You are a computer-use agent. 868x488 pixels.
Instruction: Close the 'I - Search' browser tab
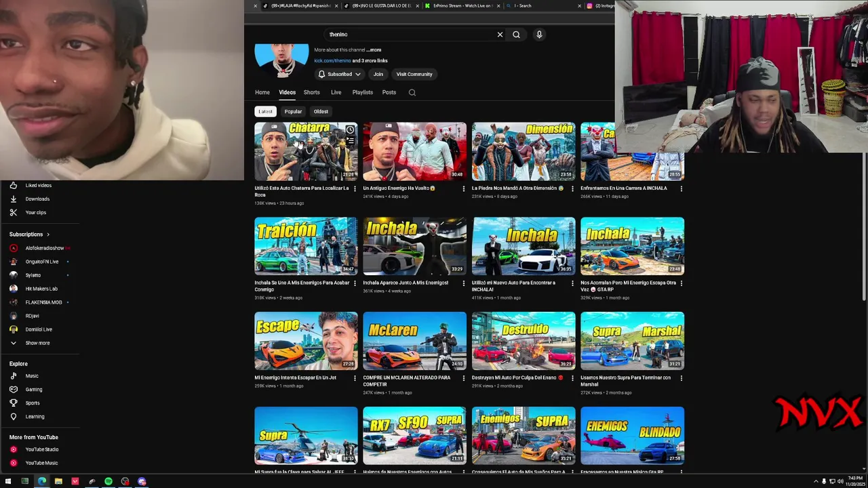[x=579, y=5]
